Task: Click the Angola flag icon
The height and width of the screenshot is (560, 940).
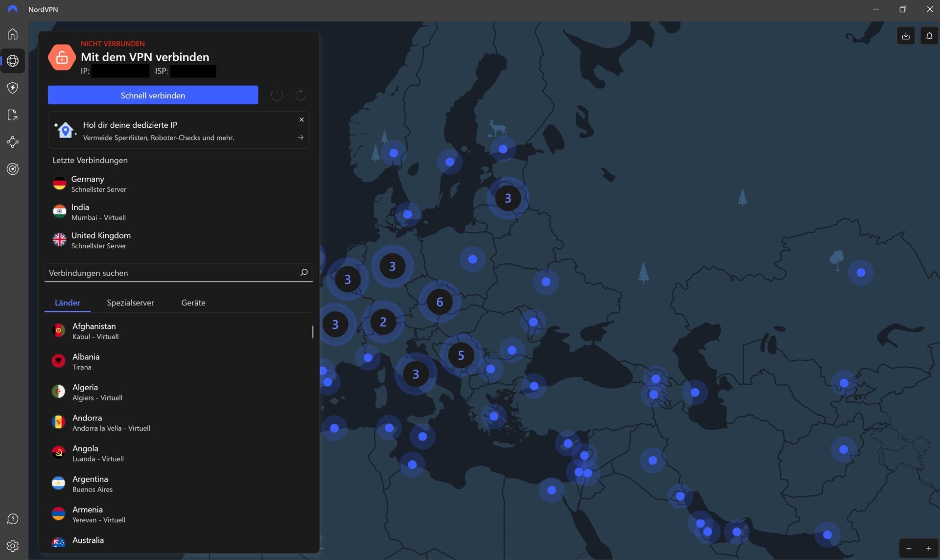Action: point(58,452)
